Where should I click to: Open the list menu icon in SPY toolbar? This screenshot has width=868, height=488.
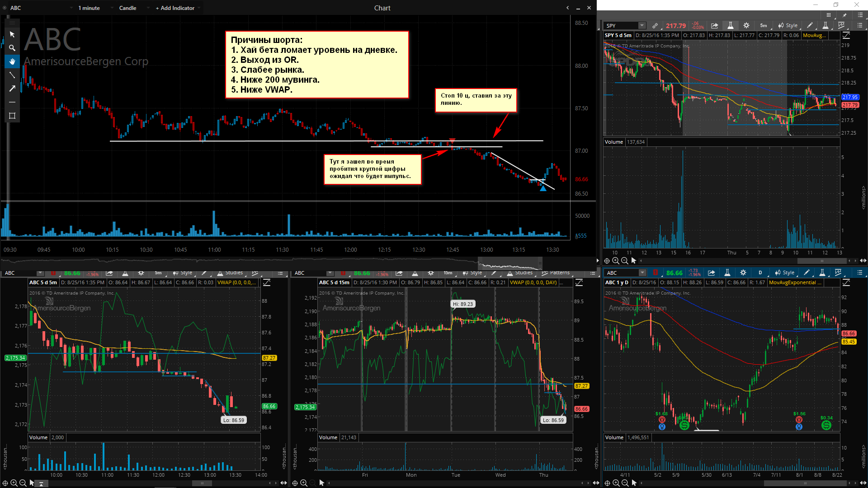coord(860,25)
